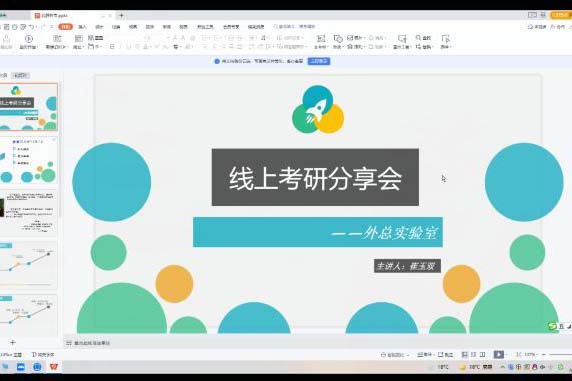
Task: Click the Find magnifier icon in the ribbon
Action: coord(418,38)
